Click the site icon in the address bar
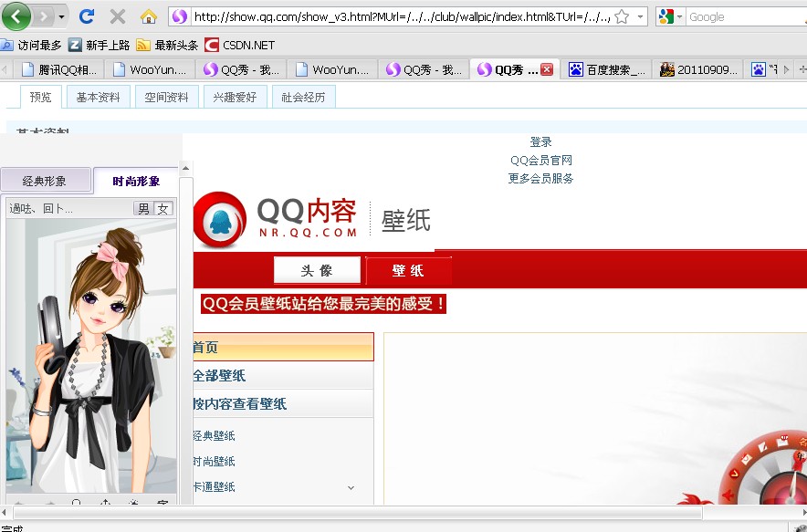This screenshot has height=532, width=807. (x=180, y=16)
